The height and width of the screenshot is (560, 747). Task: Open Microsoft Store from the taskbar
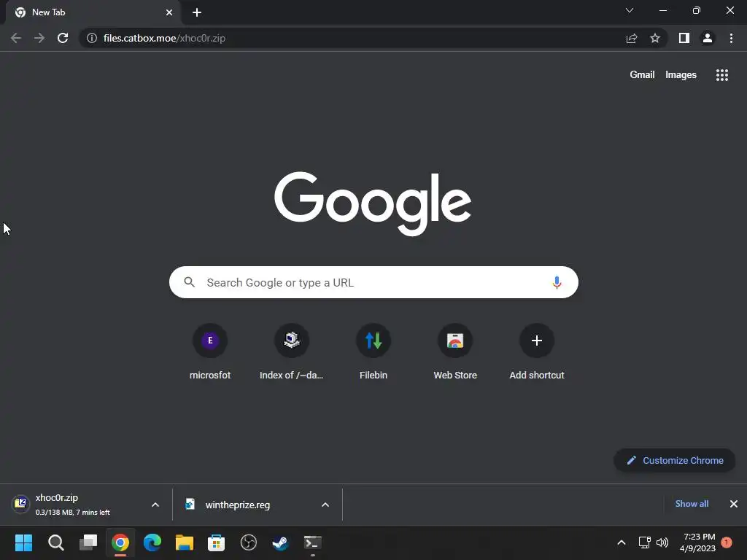tap(216, 542)
